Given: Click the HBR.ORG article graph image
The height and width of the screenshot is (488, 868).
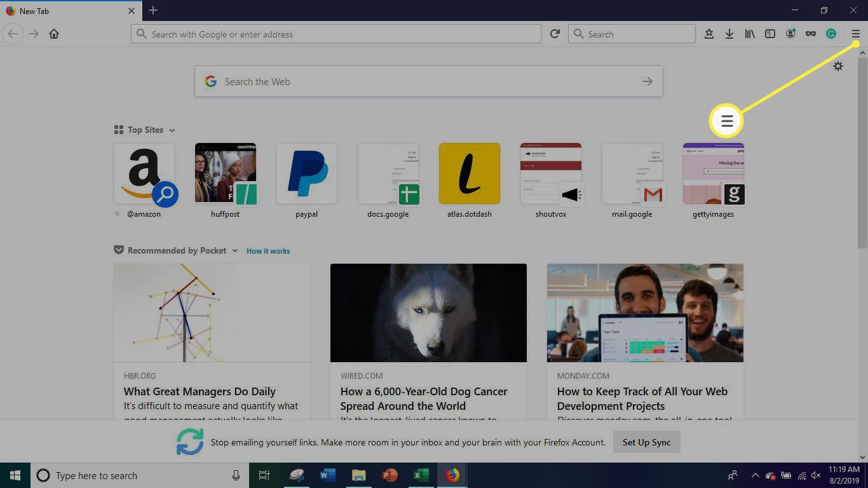Looking at the screenshot, I should 212,313.
